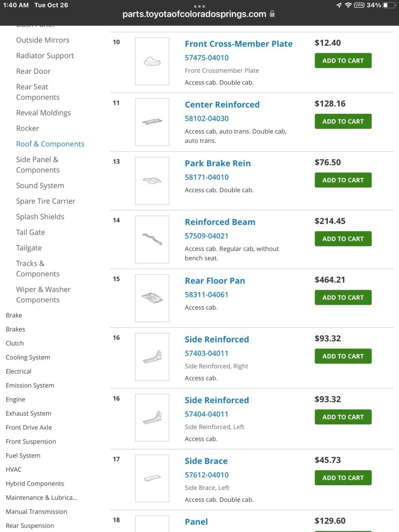Select Roof & Components in sidebar
Image resolution: width=399 pixels, height=532 pixels.
(x=50, y=144)
